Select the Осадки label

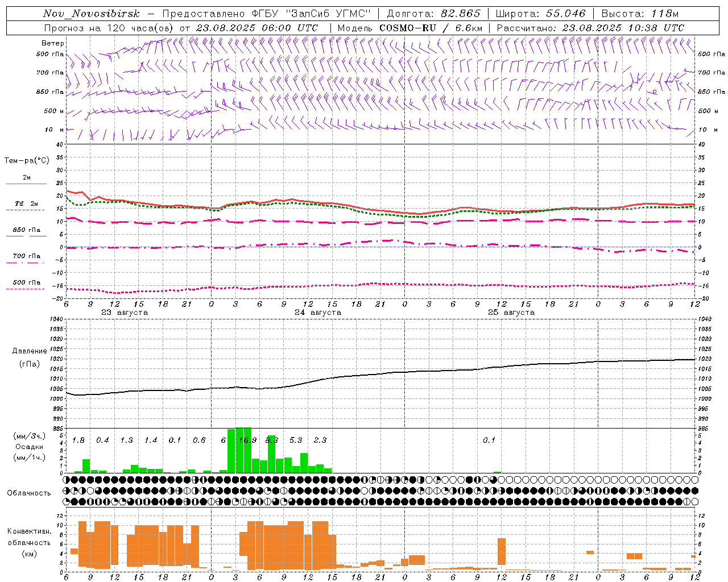click(30, 447)
